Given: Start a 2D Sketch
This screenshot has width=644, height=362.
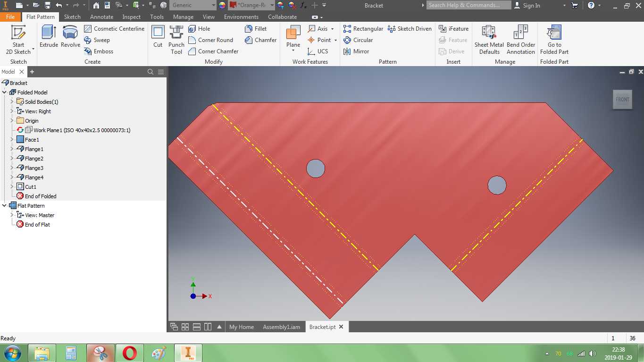Looking at the screenshot, I should pos(19,40).
